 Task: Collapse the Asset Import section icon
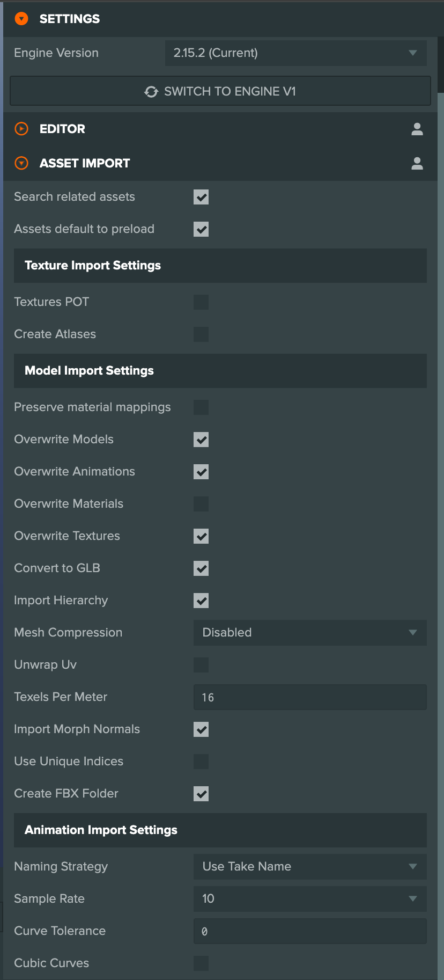(21, 163)
